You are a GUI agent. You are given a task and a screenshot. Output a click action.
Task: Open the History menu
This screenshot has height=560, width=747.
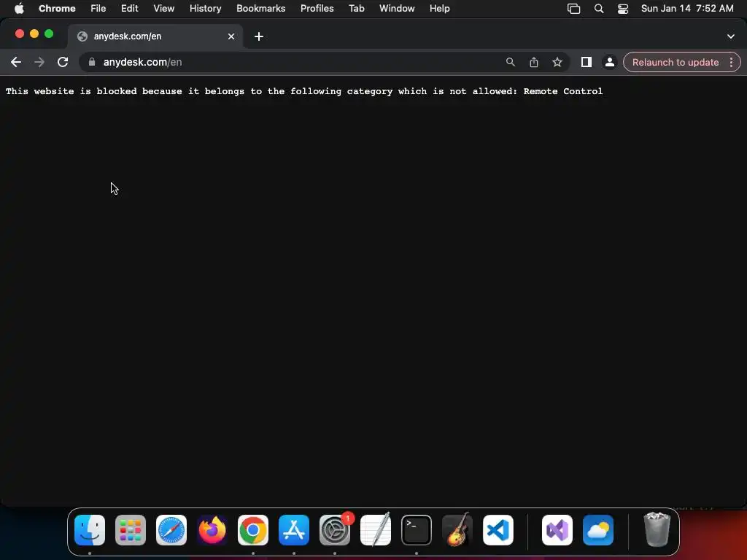[205, 8]
